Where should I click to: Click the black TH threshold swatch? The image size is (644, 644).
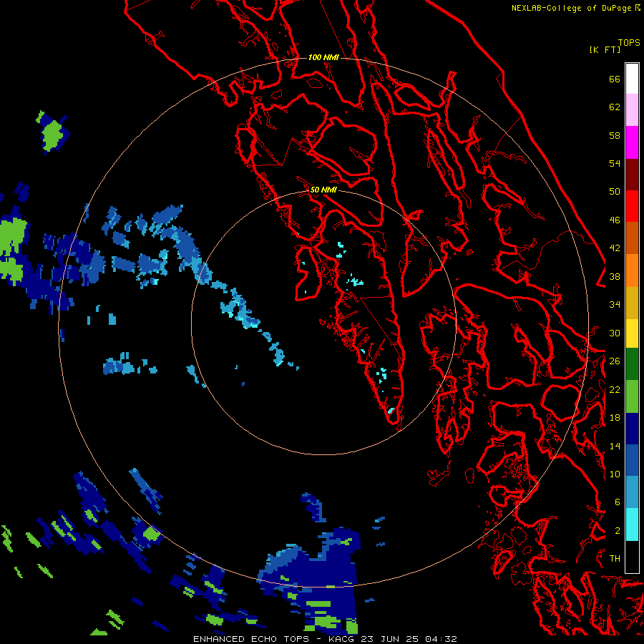[632, 557]
